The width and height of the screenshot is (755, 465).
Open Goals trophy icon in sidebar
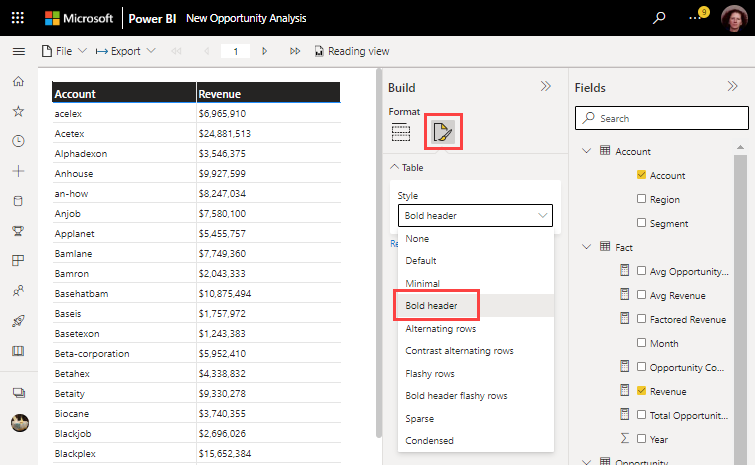click(x=18, y=231)
